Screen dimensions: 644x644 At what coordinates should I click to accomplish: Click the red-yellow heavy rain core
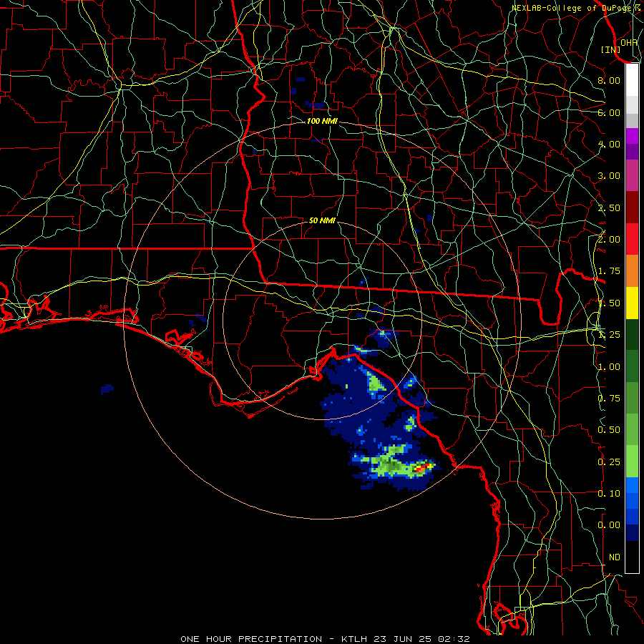pyautogui.click(x=422, y=467)
